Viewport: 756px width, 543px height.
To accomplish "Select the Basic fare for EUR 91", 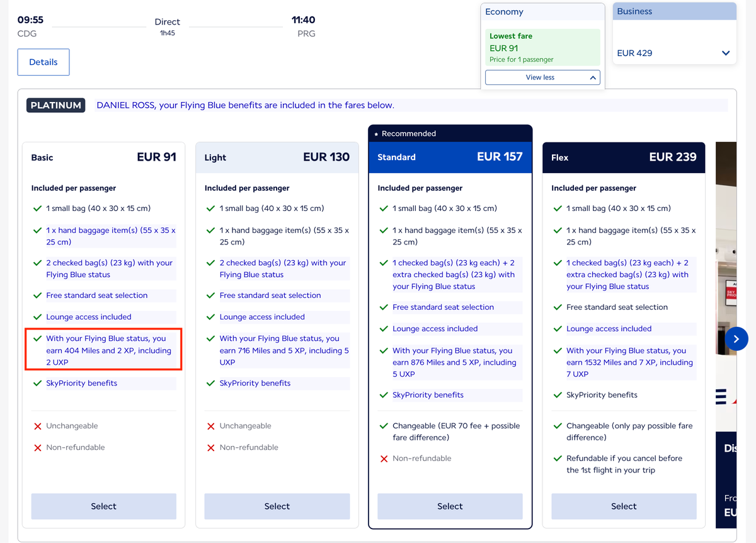I will click(x=103, y=506).
